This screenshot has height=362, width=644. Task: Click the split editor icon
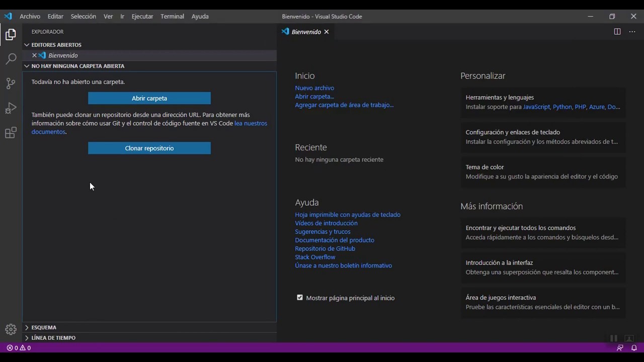click(x=617, y=32)
